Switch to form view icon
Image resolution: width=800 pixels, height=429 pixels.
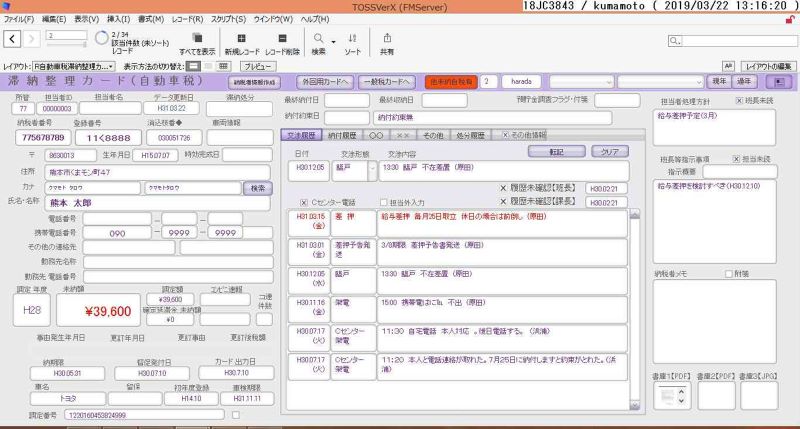[x=193, y=66]
